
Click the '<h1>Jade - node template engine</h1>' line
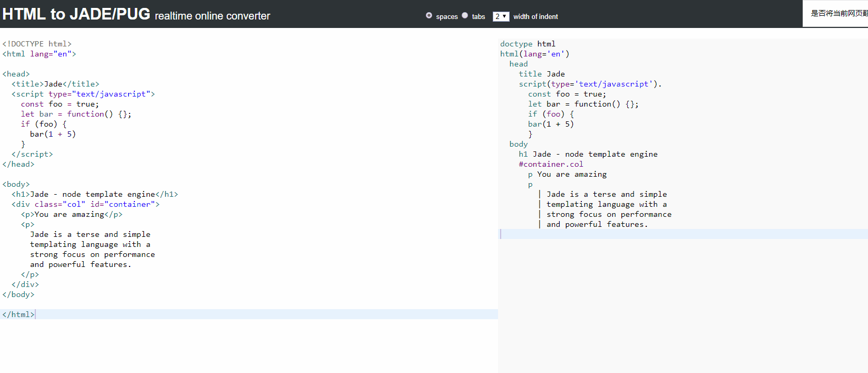pyautogui.click(x=95, y=194)
